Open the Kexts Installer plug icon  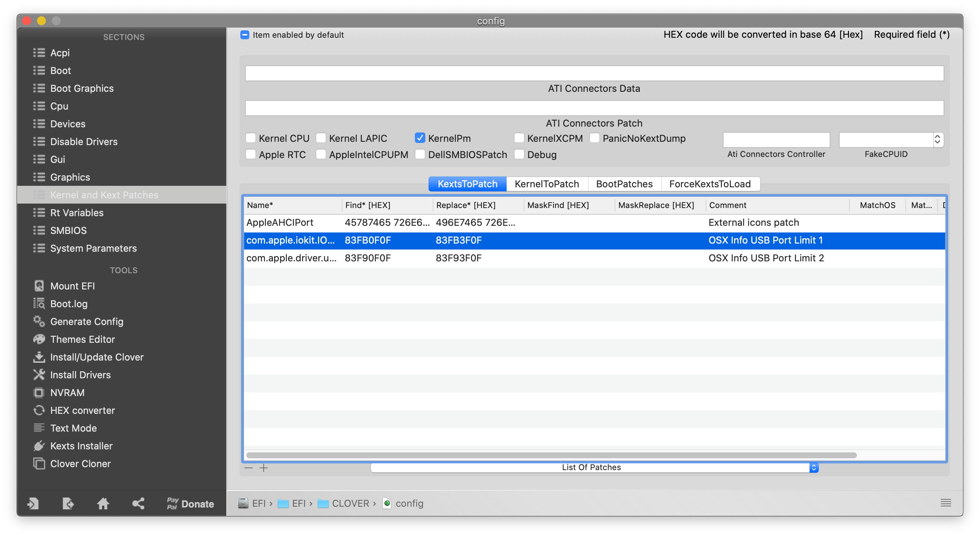tap(39, 446)
